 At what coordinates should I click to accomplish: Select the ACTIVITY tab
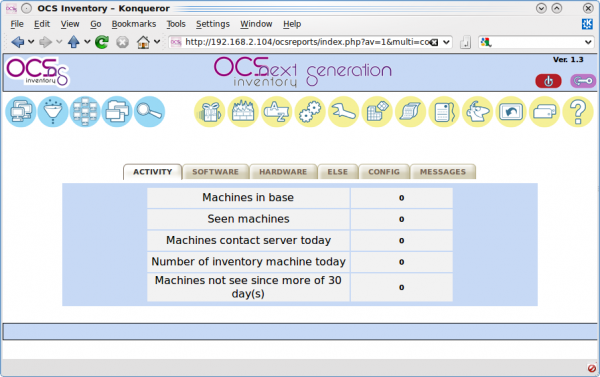coord(152,172)
